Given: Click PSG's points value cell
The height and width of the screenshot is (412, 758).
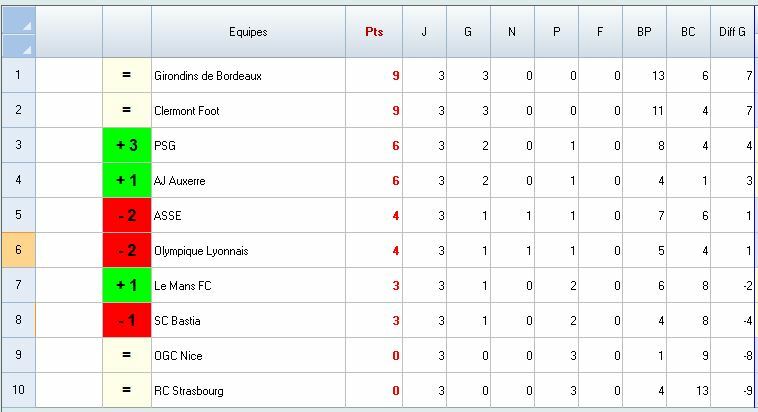Looking at the screenshot, I should point(374,146).
